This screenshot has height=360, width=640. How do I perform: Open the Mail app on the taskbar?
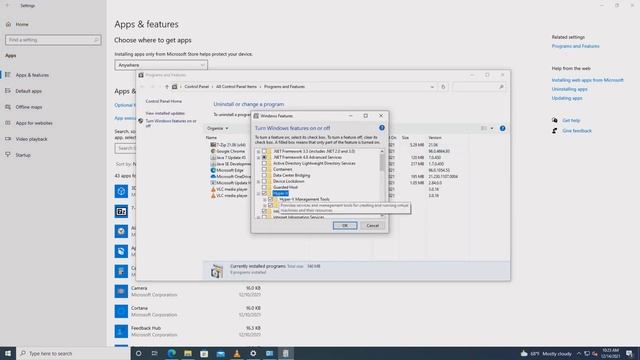click(x=220, y=353)
